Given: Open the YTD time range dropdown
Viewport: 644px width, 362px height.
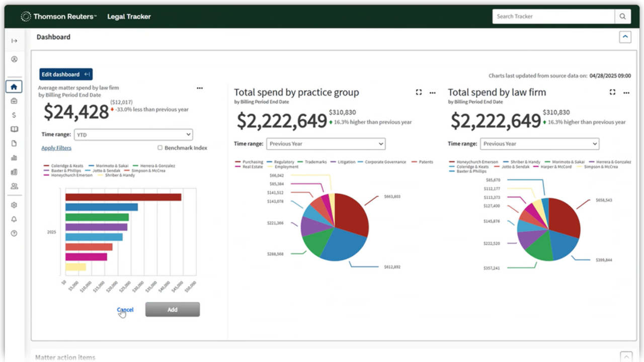Looking at the screenshot, I should pos(133,134).
